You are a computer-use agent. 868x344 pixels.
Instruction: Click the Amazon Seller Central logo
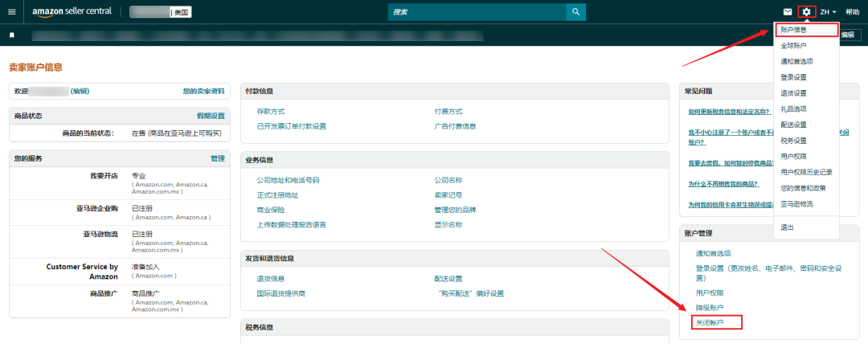point(72,11)
